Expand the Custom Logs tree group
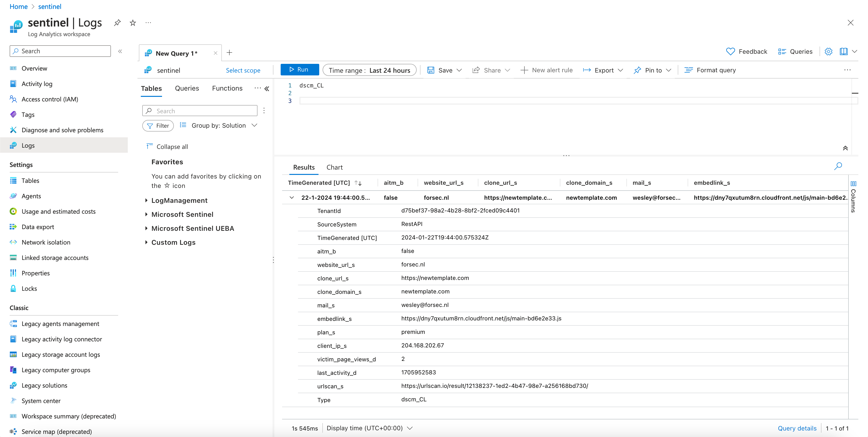Image resolution: width=868 pixels, height=437 pixels. (146, 242)
